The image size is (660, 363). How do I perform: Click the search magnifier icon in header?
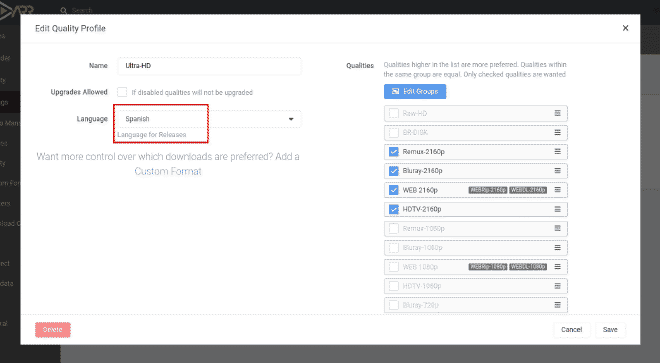click(64, 11)
